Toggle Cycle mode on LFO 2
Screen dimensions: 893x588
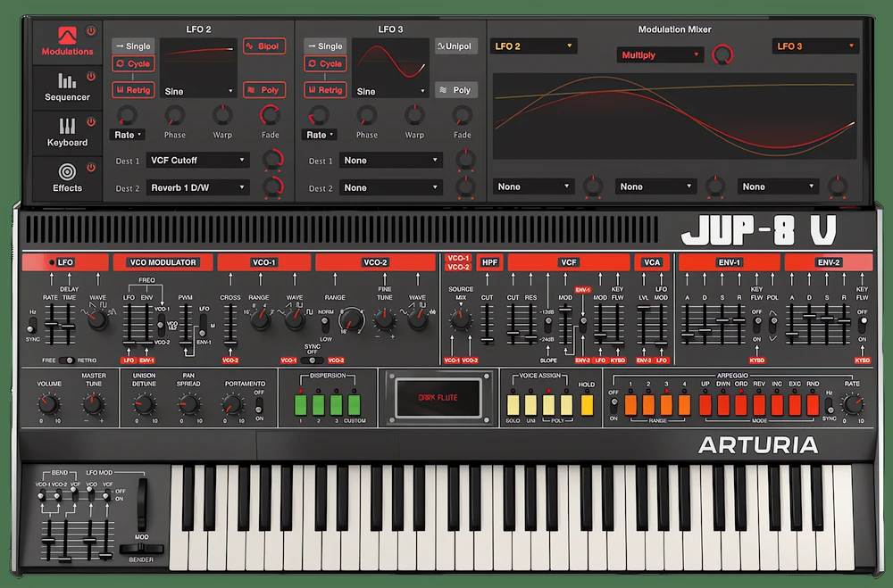(x=133, y=63)
